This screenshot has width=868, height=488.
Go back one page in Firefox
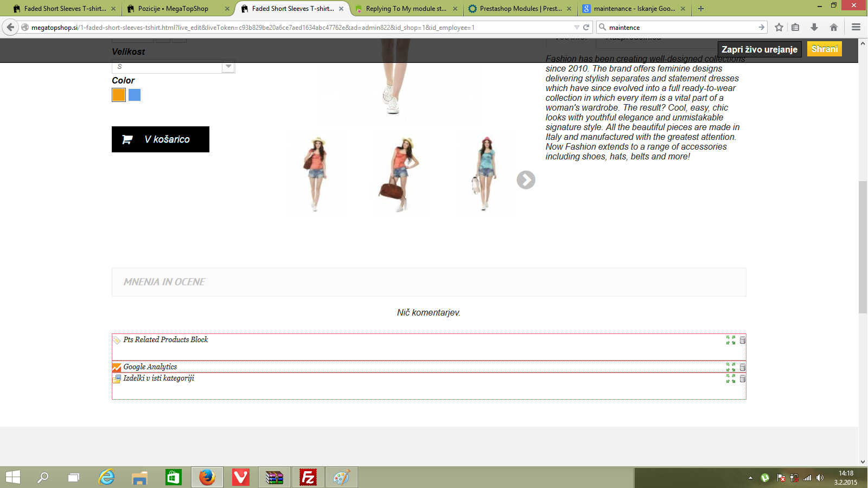pyautogui.click(x=10, y=27)
